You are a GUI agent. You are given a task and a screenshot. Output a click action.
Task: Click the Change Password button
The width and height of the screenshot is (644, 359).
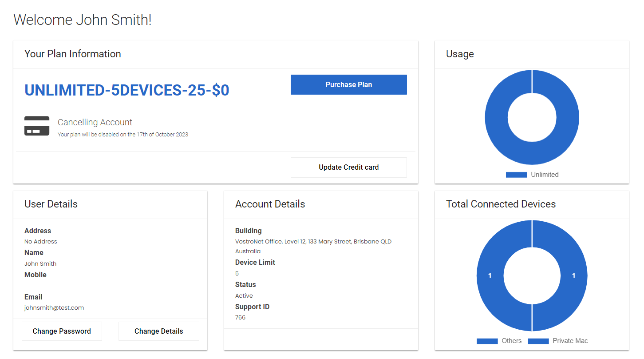point(62,331)
